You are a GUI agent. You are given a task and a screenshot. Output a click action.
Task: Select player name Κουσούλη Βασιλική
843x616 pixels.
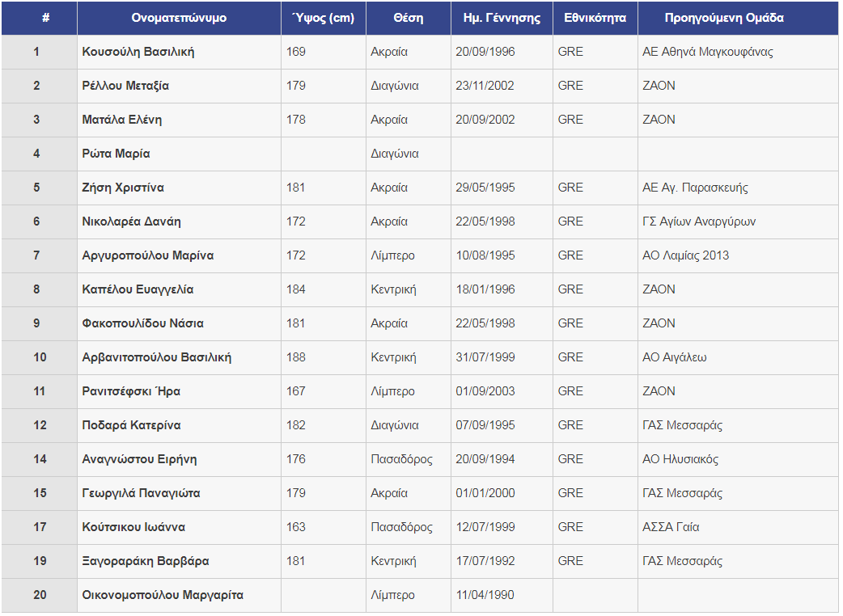(138, 52)
